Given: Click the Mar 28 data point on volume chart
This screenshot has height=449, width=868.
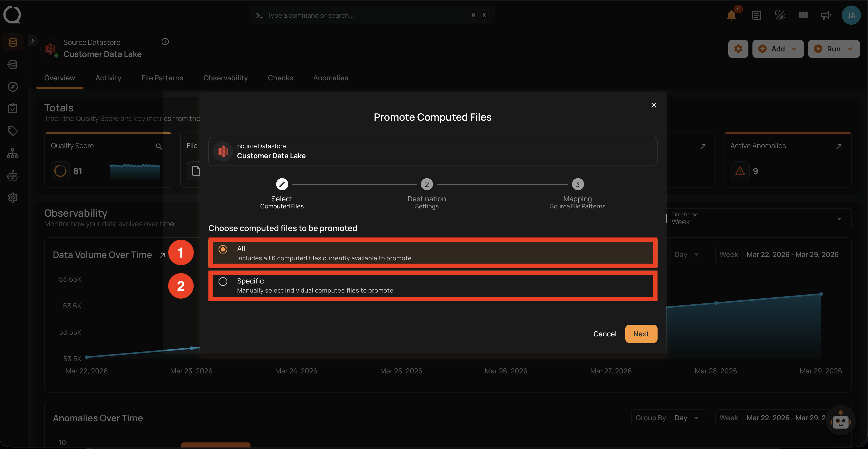Looking at the screenshot, I should (716, 303).
